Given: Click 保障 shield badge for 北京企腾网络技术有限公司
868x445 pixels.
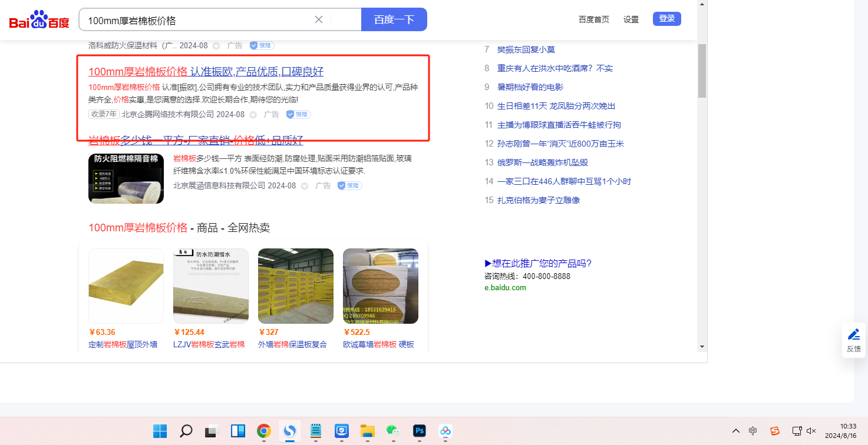Looking at the screenshot, I should pos(298,114).
